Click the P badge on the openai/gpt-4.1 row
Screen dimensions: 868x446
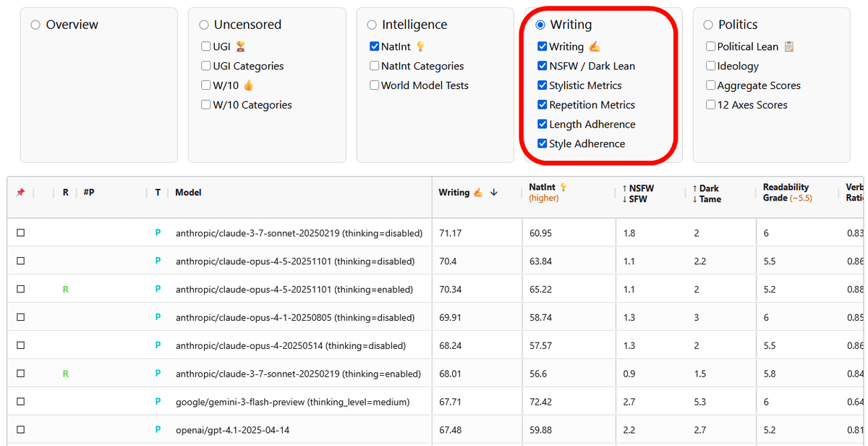[158, 430]
